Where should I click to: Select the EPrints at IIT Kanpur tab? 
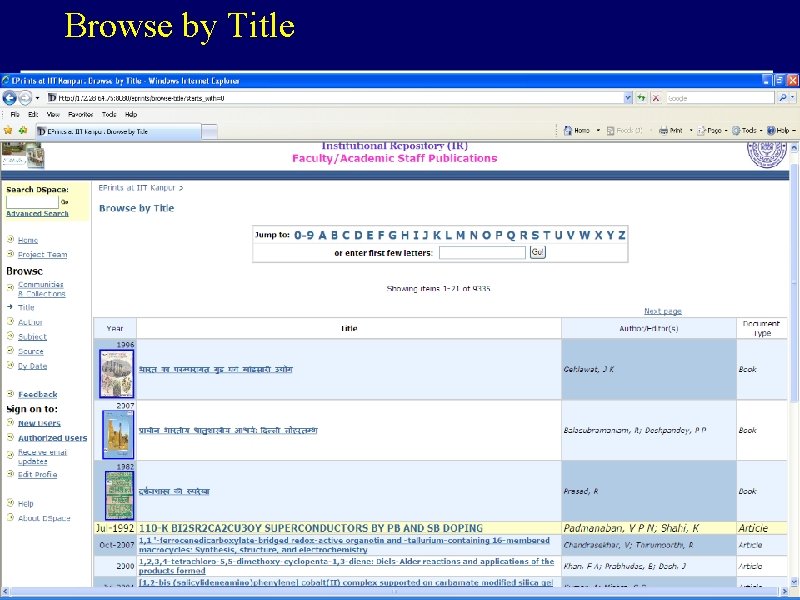pyautogui.click(x=118, y=132)
